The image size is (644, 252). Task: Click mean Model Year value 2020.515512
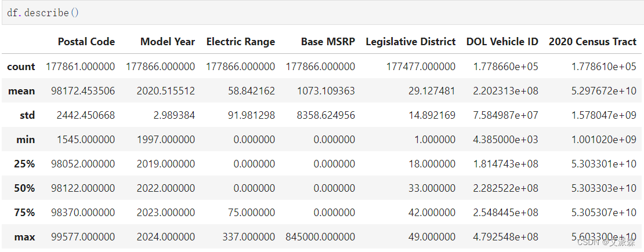(x=166, y=91)
